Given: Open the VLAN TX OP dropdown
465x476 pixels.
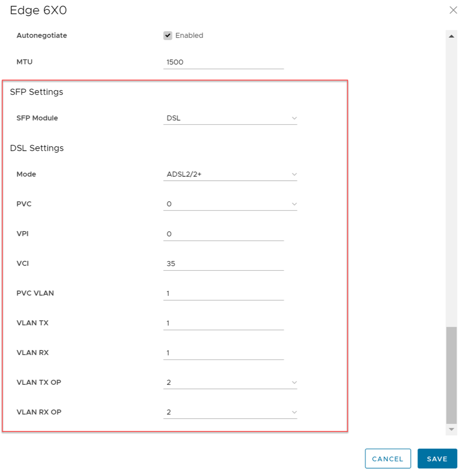Looking at the screenshot, I should [230, 382].
